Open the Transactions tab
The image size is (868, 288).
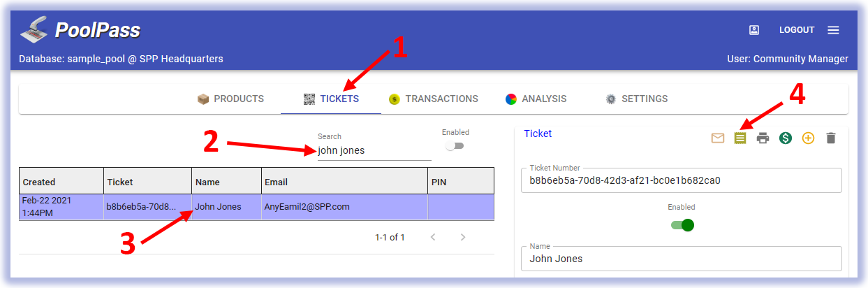[x=433, y=99]
